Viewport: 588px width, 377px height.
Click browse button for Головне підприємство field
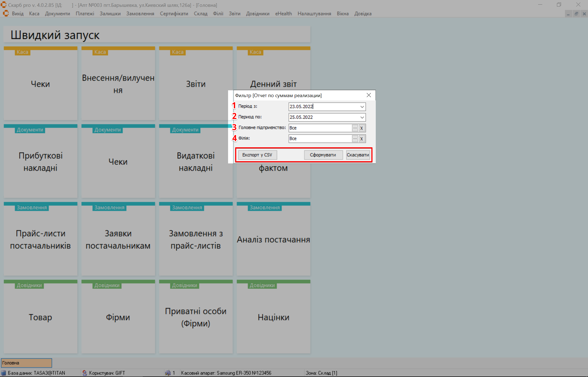pyautogui.click(x=355, y=128)
